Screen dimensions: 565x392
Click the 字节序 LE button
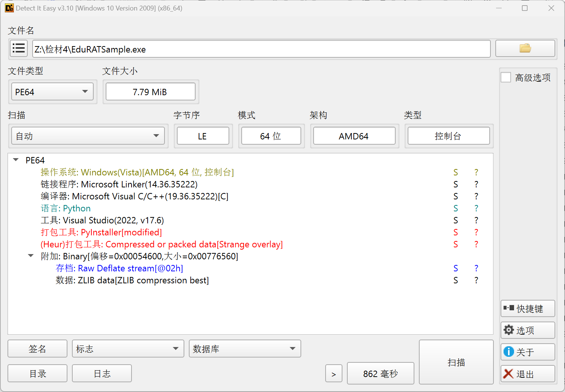tap(203, 136)
